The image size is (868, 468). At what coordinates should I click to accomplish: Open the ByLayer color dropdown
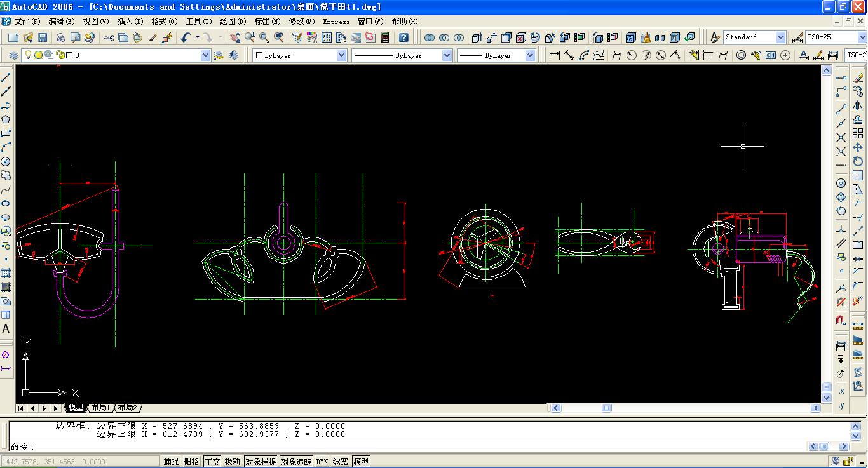[x=341, y=55]
